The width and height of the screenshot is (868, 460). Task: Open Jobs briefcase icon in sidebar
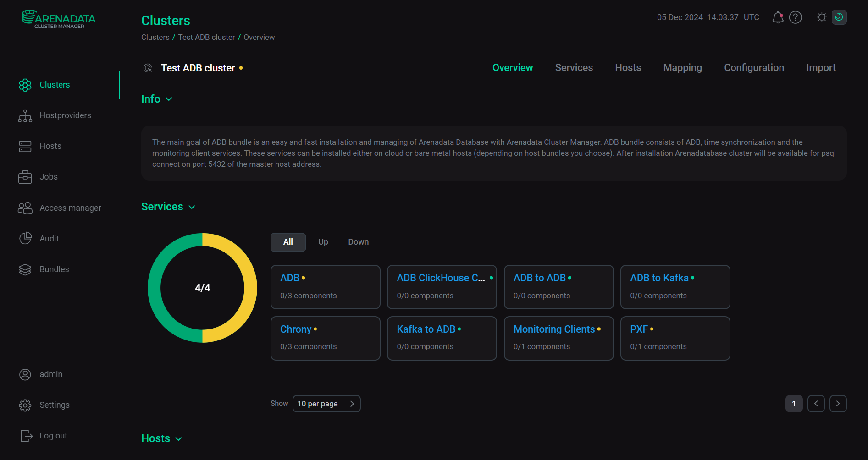click(25, 177)
